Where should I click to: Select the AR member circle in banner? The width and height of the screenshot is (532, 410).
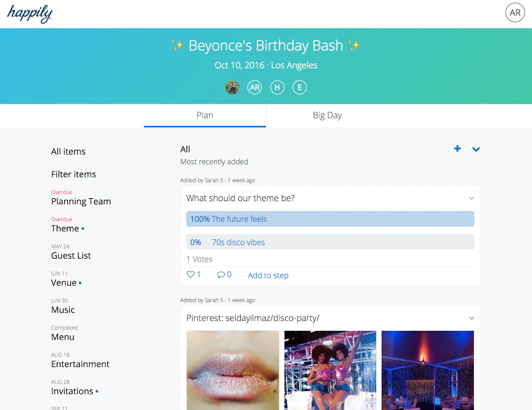point(254,87)
